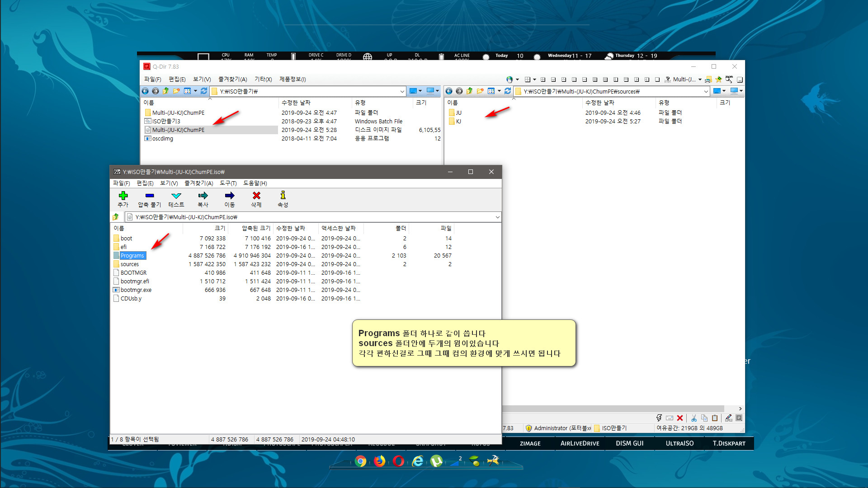Click the Internet Explorer icon in the dock
The width and height of the screenshot is (868, 488).
coord(418,461)
